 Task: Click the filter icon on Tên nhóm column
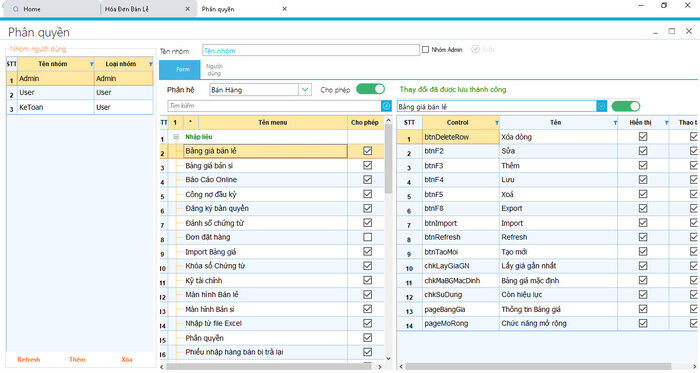92,64
